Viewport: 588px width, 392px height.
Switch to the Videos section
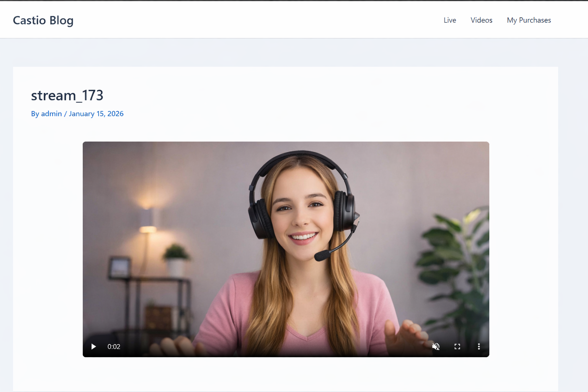click(481, 20)
